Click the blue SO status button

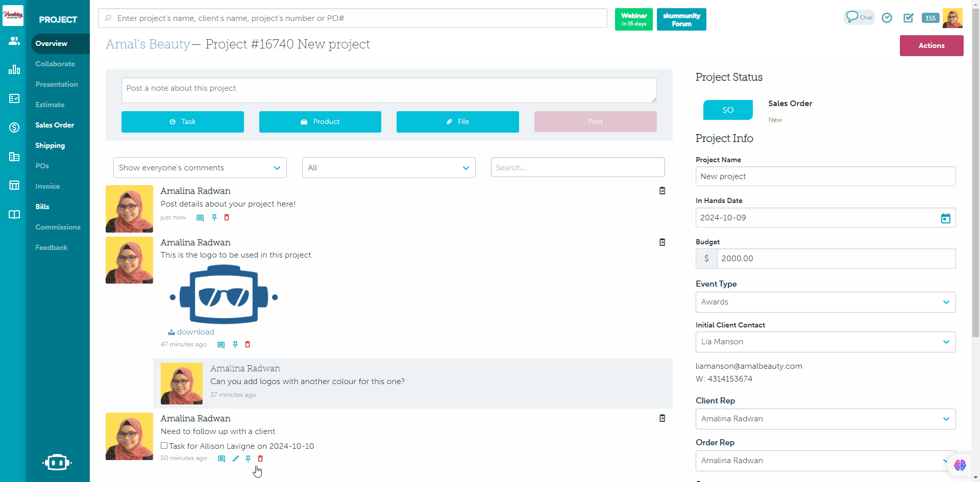727,110
